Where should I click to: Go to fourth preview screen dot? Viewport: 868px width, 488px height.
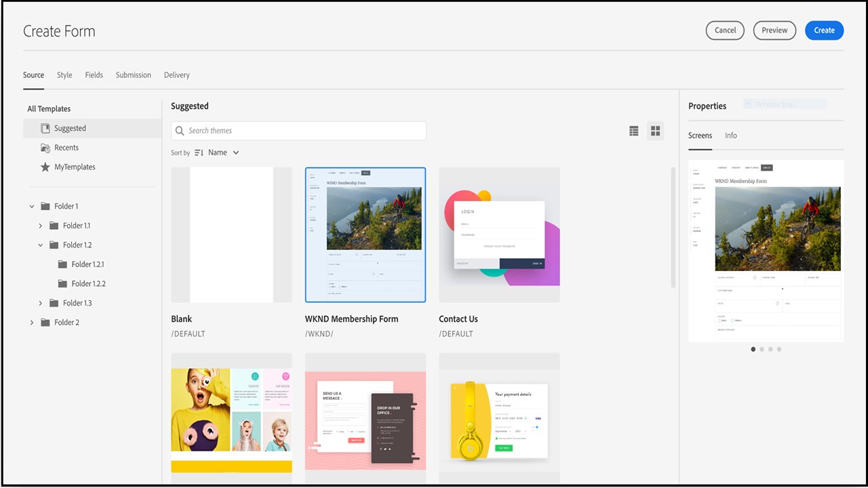tap(779, 349)
